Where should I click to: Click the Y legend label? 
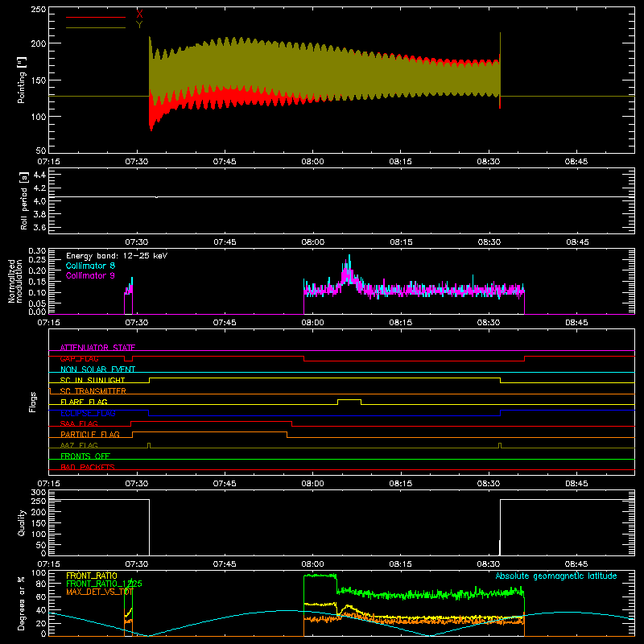(x=139, y=25)
